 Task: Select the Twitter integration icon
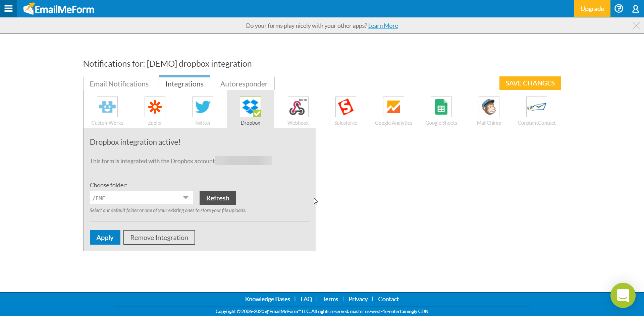(x=203, y=107)
